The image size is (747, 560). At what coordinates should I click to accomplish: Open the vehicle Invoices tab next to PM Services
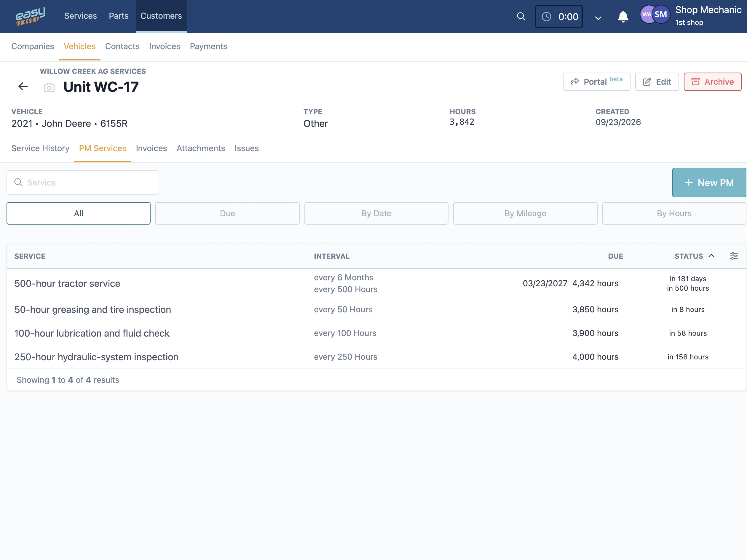[151, 148]
